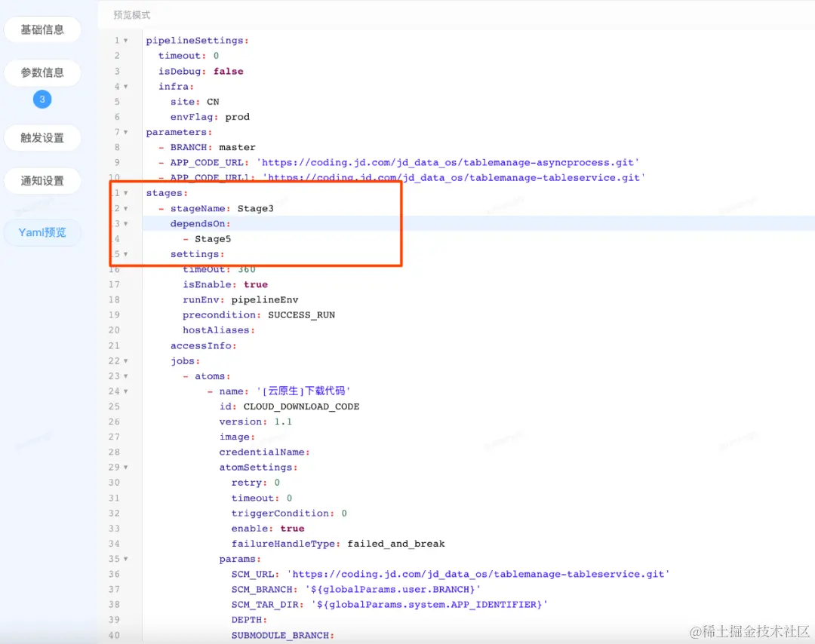Image resolution: width=815 pixels, height=644 pixels.
Task: Click the 'failureHandleType: failed_and_break' line
Action: click(x=338, y=544)
